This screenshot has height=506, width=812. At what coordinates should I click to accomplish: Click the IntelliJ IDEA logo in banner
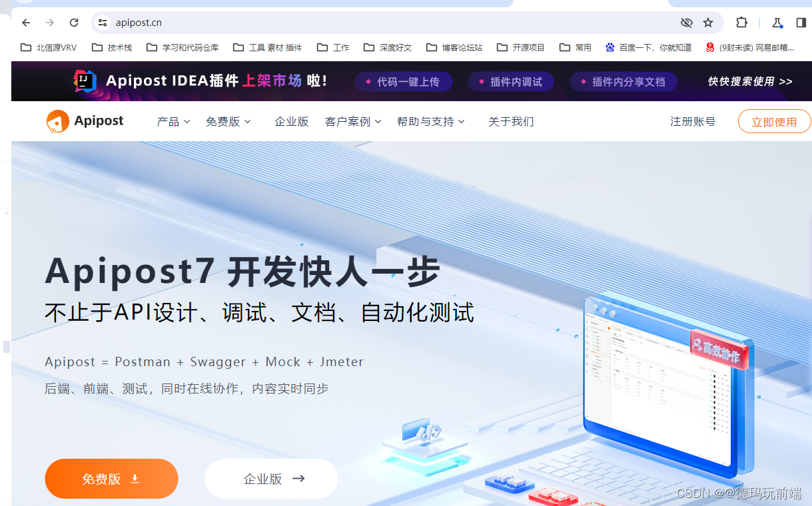[84, 81]
